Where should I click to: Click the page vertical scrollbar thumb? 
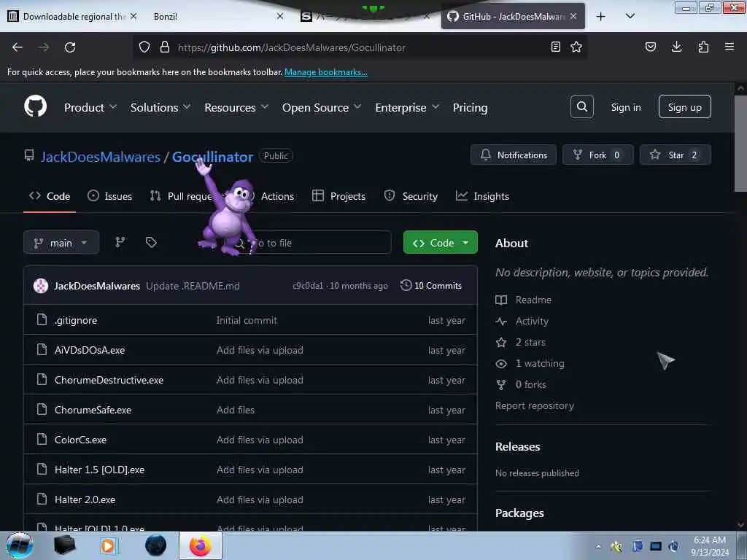click(x=740, y=143)
